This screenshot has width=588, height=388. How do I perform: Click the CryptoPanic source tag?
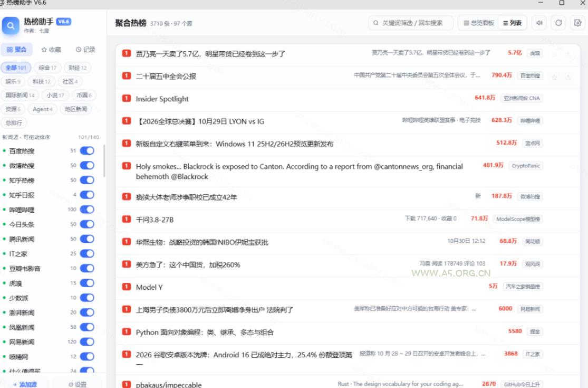pos(526,166)
